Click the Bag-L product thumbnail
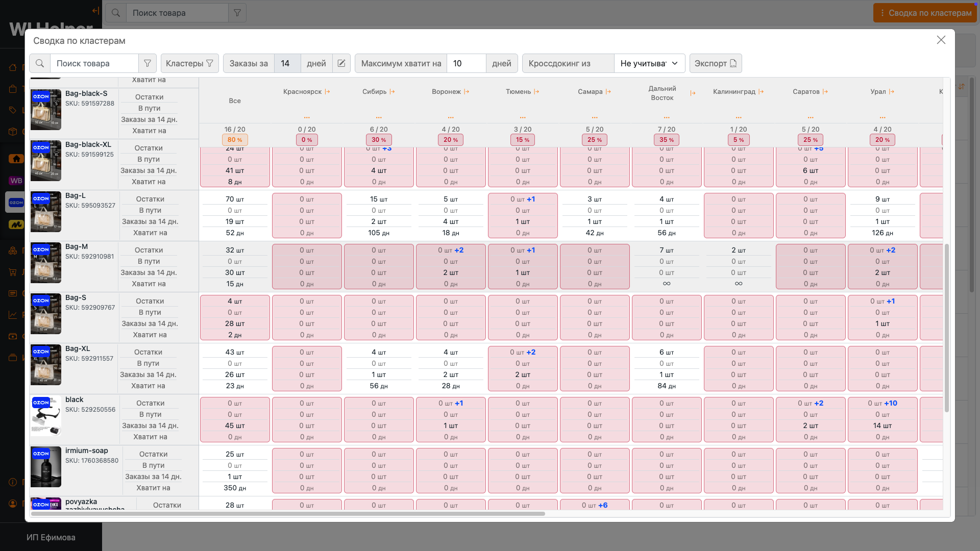 (46, 212)
